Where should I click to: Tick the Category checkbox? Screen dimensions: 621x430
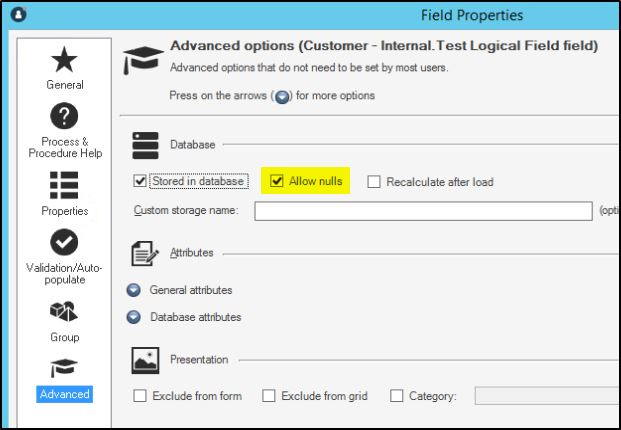click(x=396, y=396)
